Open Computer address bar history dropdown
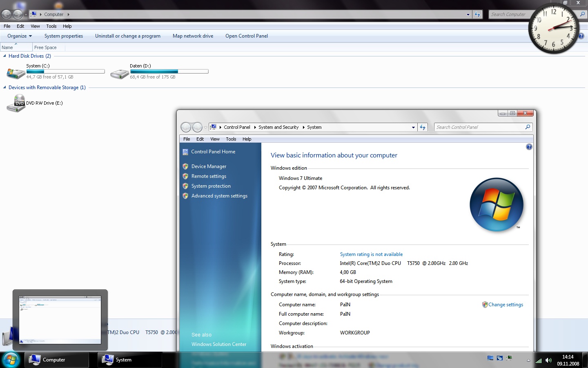588x368 pixels. (x=468, y=14)
